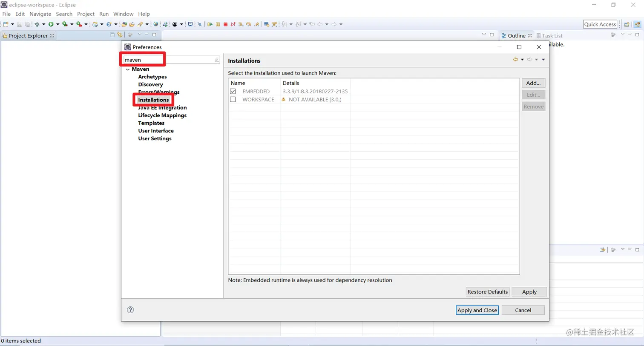Click the New wizard toolbar icon
Image resolution: width=644 pixels, height=346 pixels.
tap(6, 24)
